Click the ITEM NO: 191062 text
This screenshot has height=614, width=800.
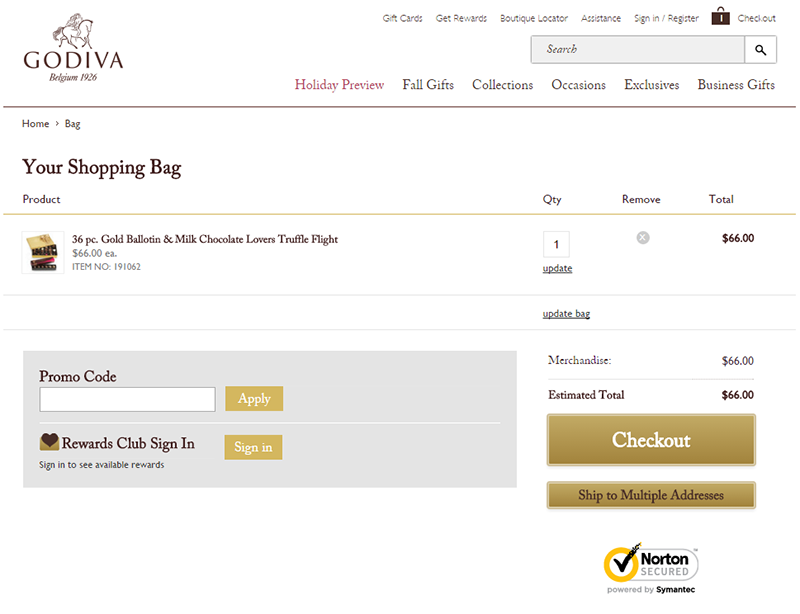coord(106,267)
